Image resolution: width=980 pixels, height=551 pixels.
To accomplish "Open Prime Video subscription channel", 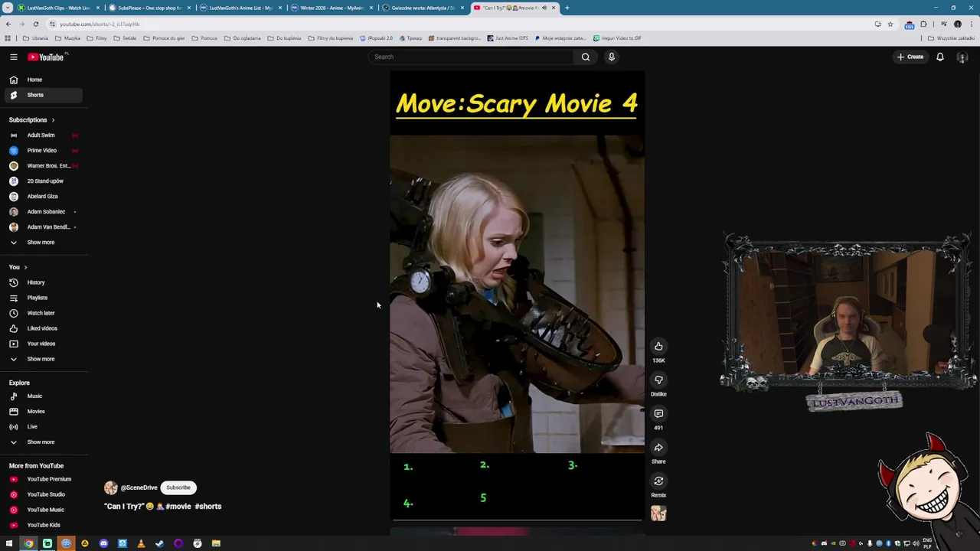I will [42, 151].
